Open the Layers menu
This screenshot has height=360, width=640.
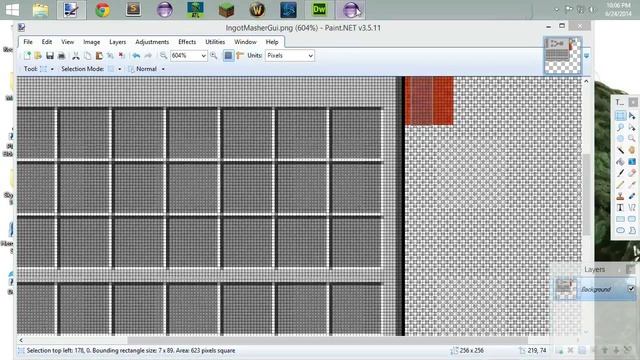point(118,42)
